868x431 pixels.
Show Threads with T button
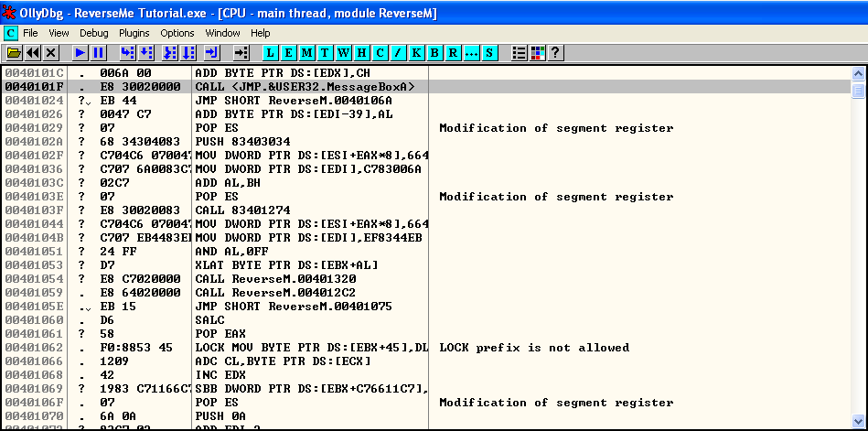tap(325, 53)
